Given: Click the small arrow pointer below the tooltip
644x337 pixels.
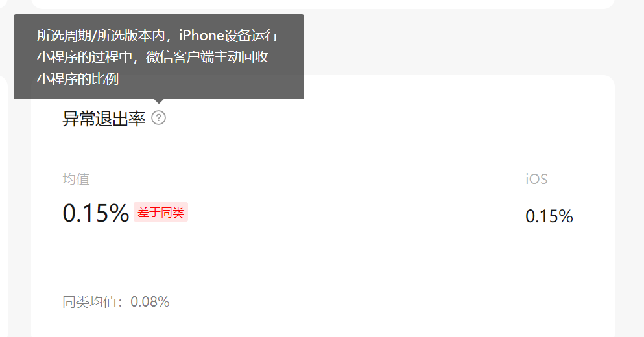Looking at the screenshot, I should (159, 101).
